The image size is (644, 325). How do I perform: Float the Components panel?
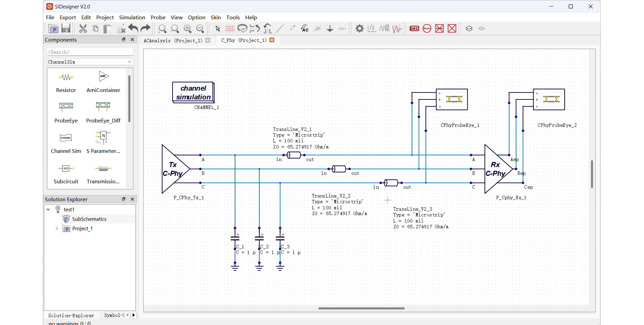click(124, 40)
